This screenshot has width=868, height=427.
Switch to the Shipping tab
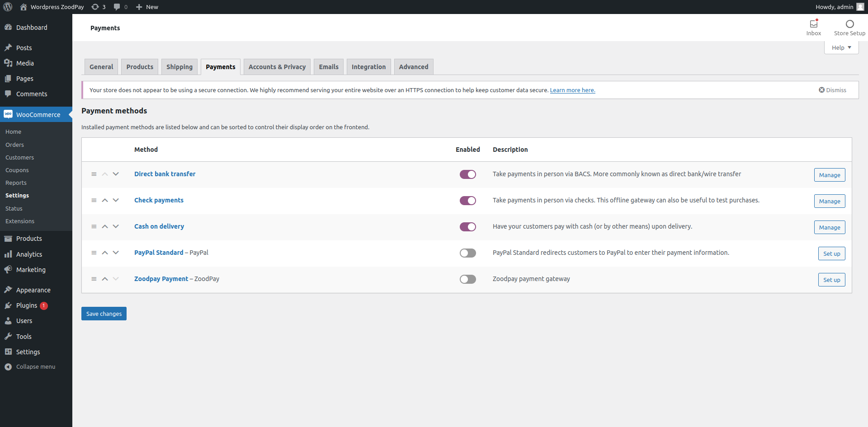179,67
